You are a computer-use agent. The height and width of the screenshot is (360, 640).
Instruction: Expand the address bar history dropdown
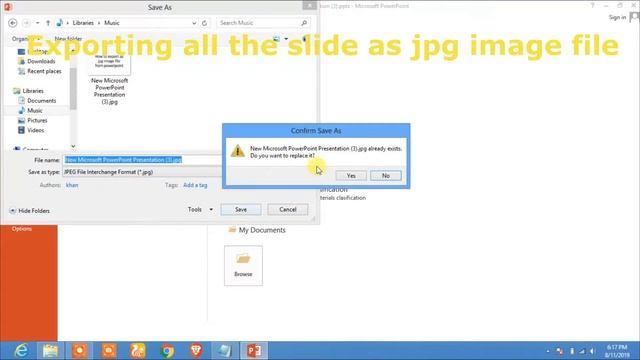[x=194, y=23]
